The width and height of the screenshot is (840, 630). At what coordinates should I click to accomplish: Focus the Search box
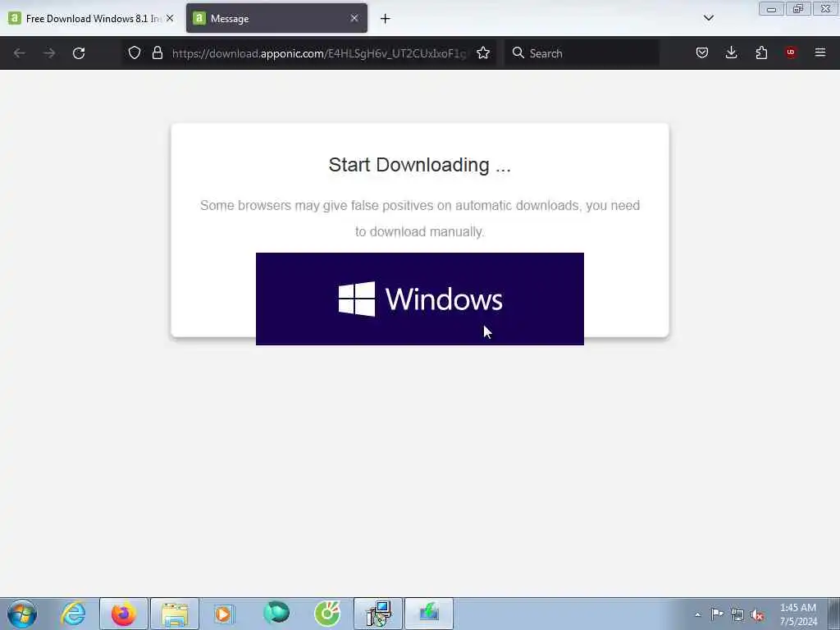[x=582, y=53]
